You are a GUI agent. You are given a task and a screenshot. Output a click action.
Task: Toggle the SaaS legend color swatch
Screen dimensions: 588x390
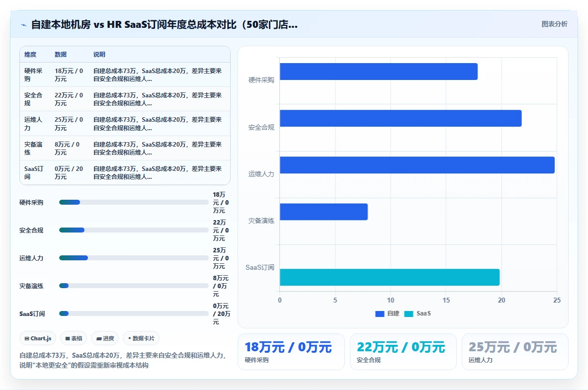click(409, 313)
